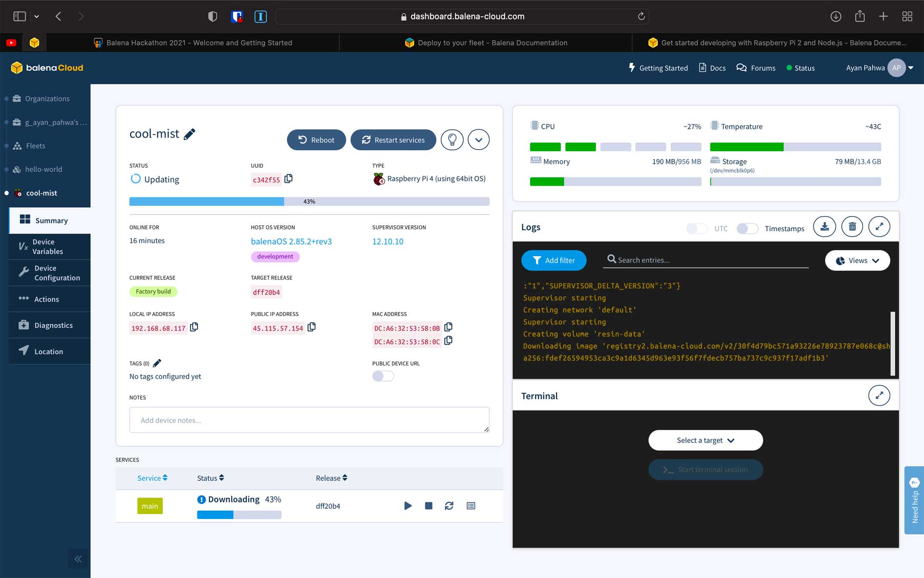Edit device tags with pencil icon
This screenshot has width=924, height=578.
tap(157, 363)
